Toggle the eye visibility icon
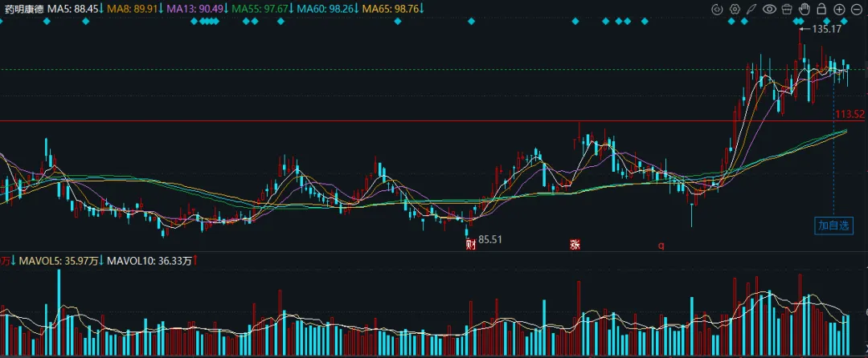868x358 pixels. point(769,9)
